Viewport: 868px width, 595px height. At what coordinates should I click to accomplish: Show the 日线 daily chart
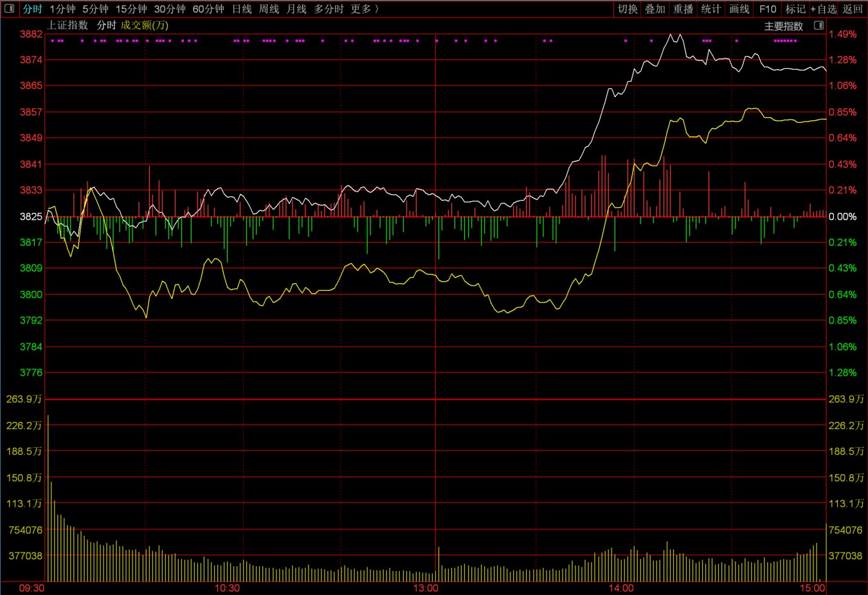tap(242, 9)
